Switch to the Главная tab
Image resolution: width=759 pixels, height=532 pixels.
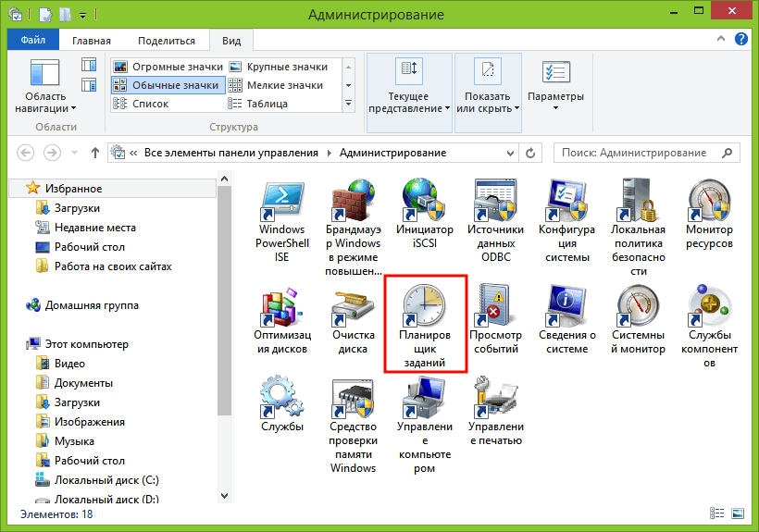92,41
